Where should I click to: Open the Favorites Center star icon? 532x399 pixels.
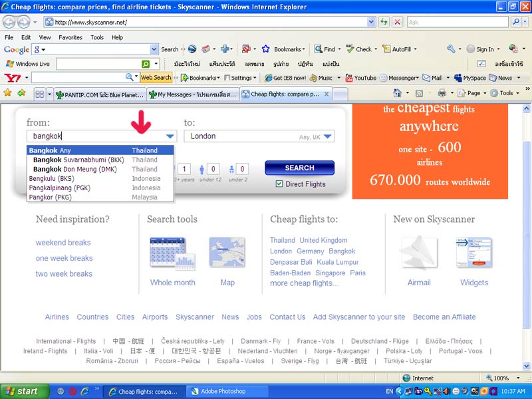[x=7, y=92]
